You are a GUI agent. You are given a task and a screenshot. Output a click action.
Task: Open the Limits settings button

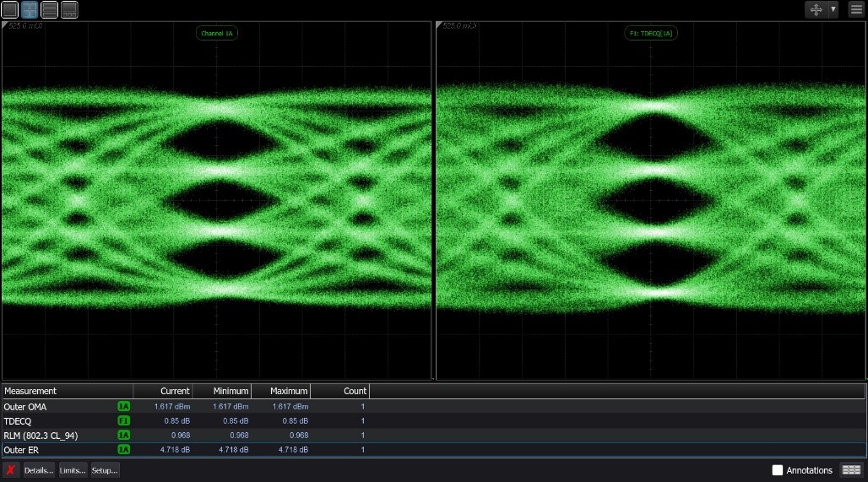(73, 470)
